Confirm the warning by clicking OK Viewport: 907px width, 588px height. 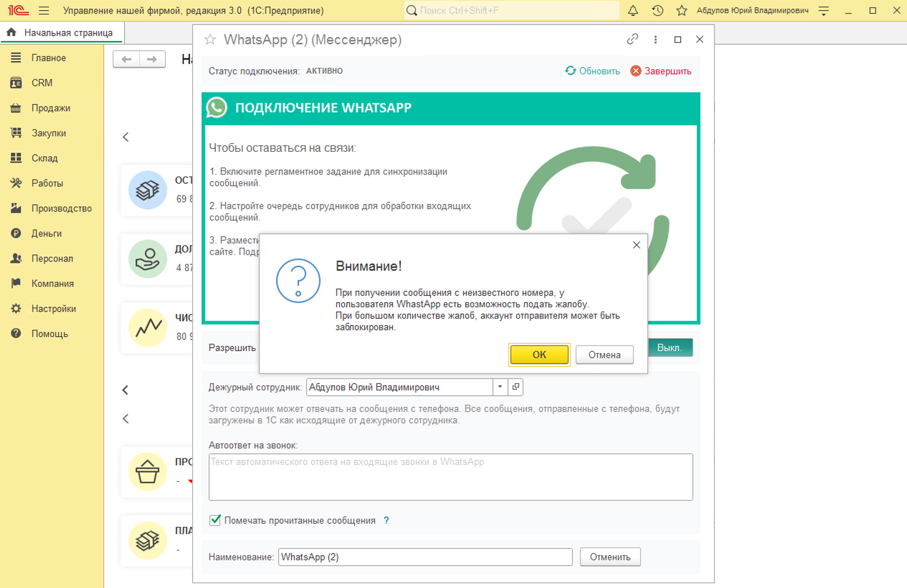coord(539,354)
